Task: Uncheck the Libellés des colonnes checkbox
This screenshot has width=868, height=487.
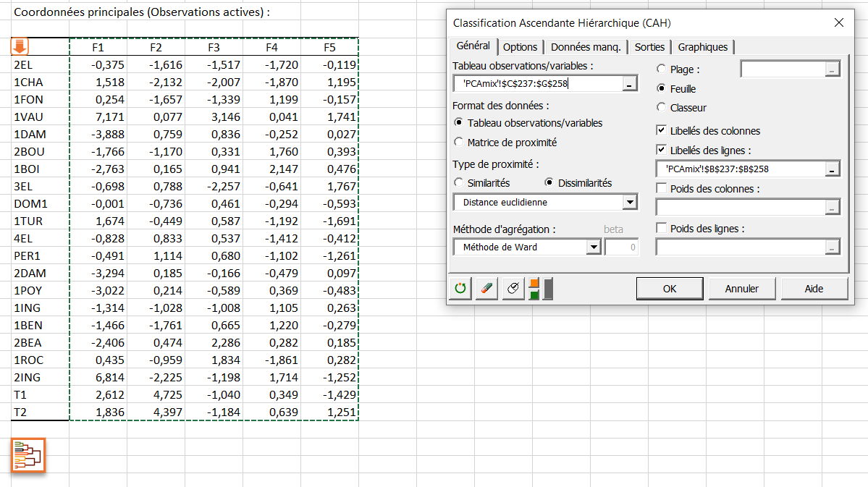Action: 661,131
